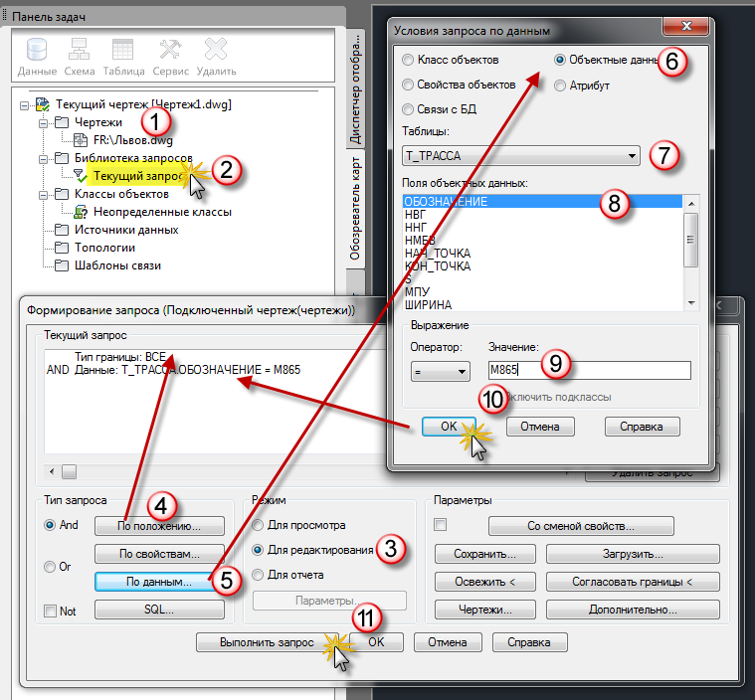Click OK in Условия запроса dialog
755x700 pixels.
(x=449, y=427)
